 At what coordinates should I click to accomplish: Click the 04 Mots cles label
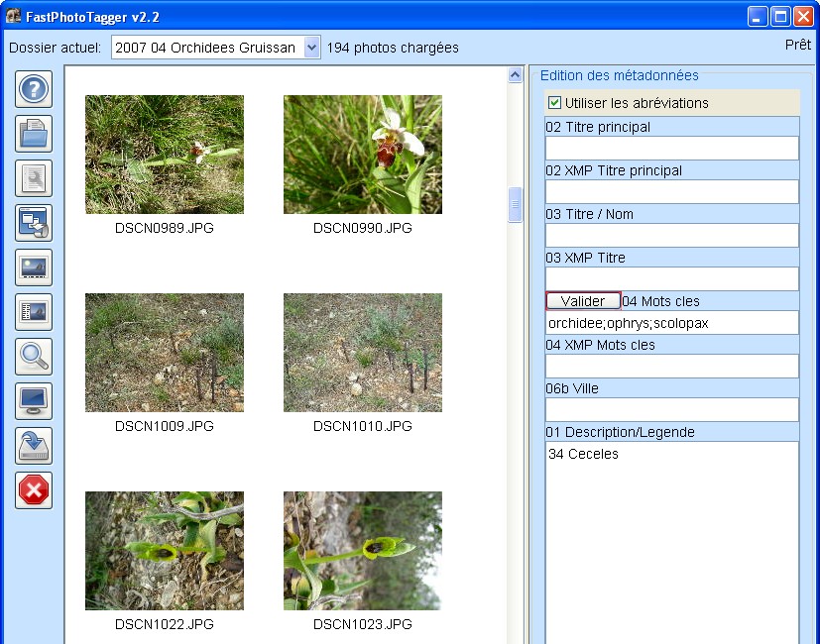[x=661, y=301]
